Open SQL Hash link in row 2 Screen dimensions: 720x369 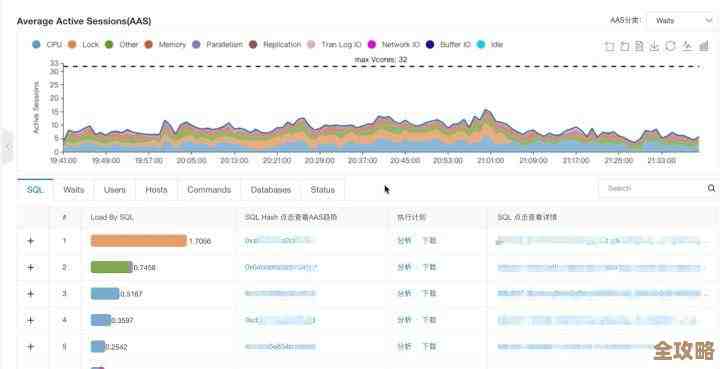tap(281, 267)
